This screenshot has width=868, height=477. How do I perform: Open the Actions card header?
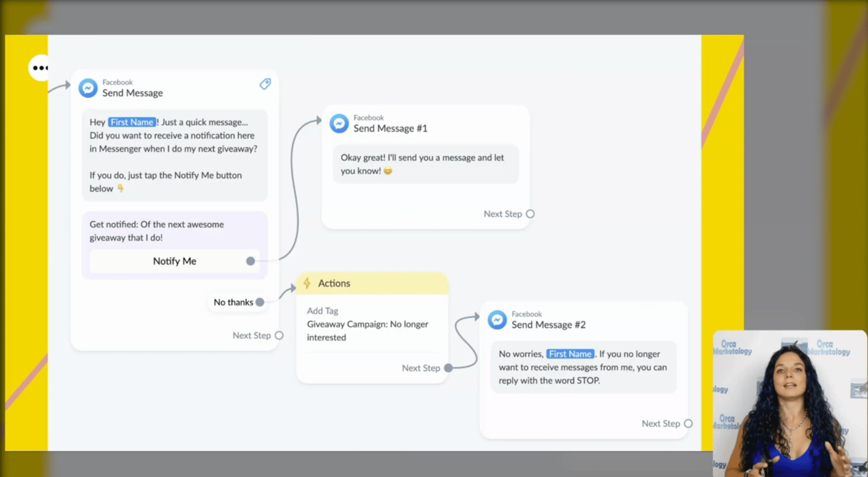[x=373, y=283]
